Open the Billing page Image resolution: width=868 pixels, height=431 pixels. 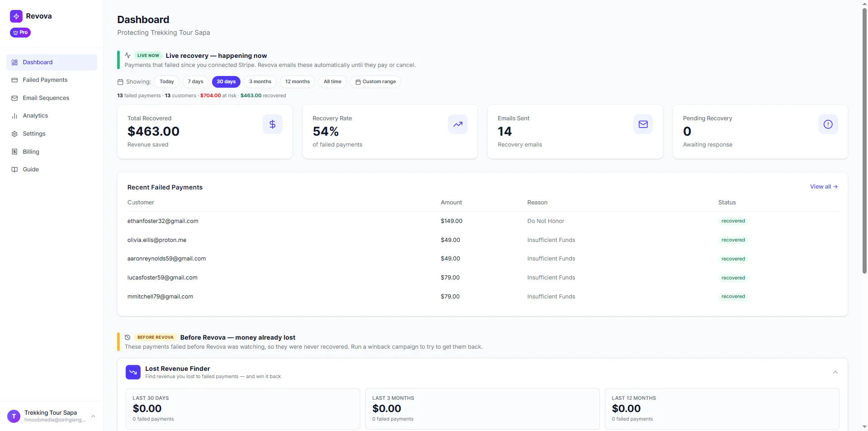[x=52, y=152]
